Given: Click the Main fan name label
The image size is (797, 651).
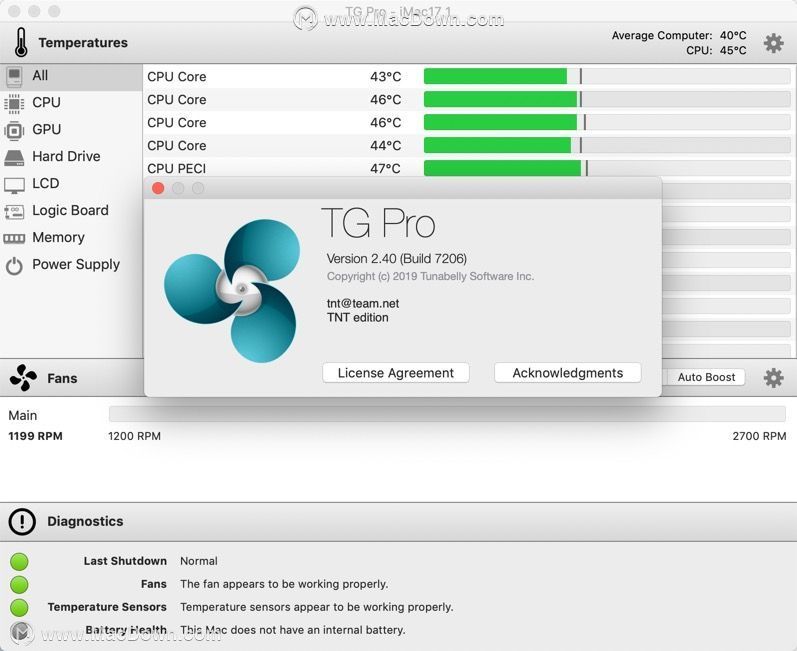Looking at the screenshot, I should point(22,415).
